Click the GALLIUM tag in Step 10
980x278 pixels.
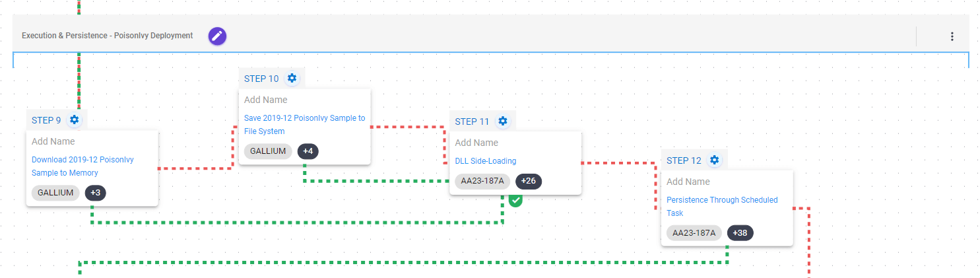coord(268,151)
